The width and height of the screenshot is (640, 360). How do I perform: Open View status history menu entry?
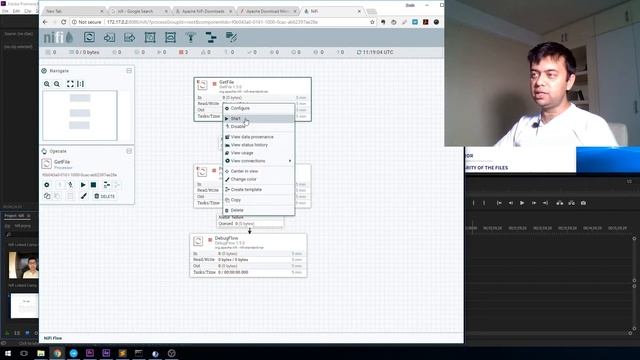tap(259, 145)
